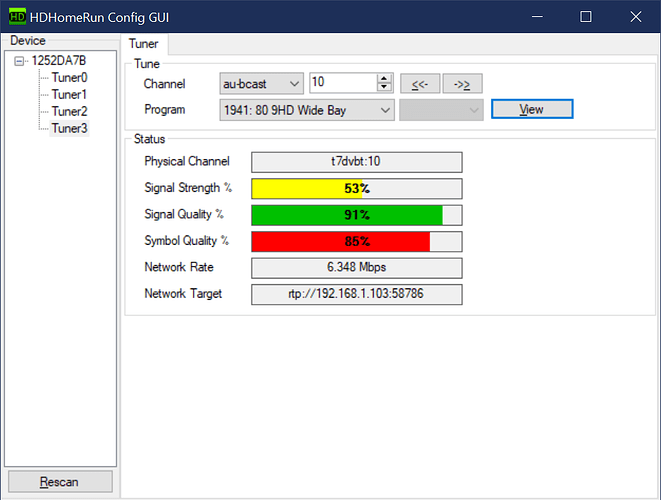Scan to next channel with ->> button
Viewport: 661px width, 500px height.
(462, 83)
